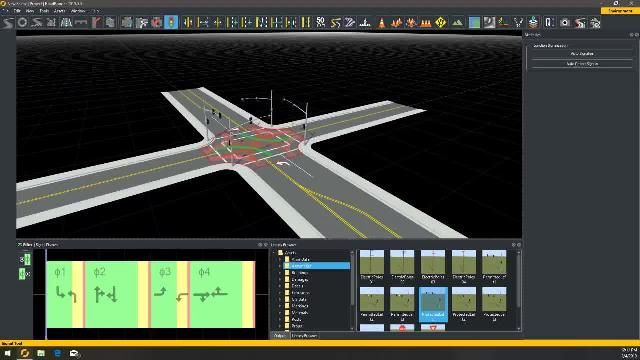The height and width of the screenshot is (360, 640).
Task: Switch to the Library Browser bottom tab
Action: [x=304, y=336]
